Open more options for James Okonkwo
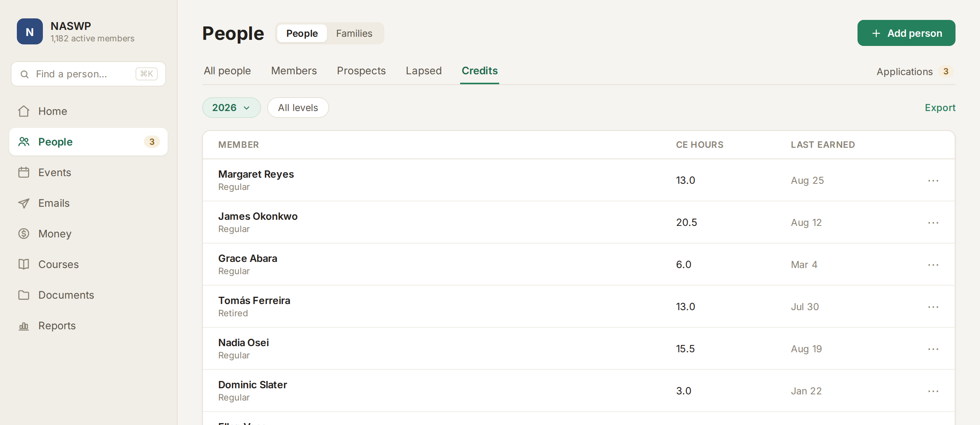 (x=933, y=222)
